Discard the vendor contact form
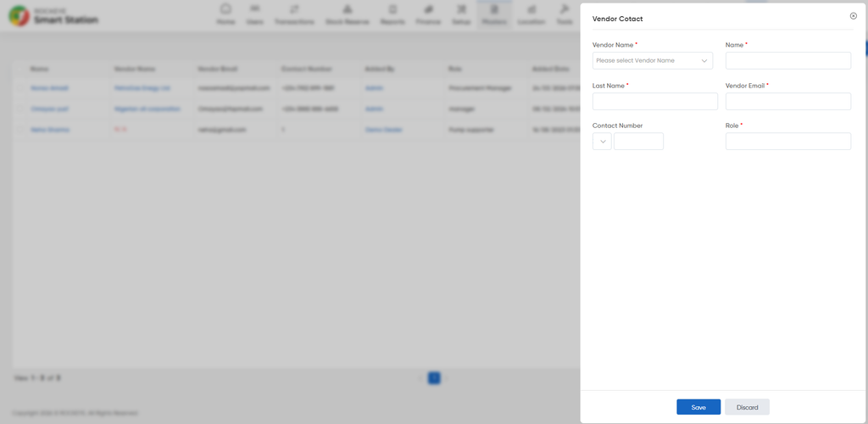 [x=748, y=407]
